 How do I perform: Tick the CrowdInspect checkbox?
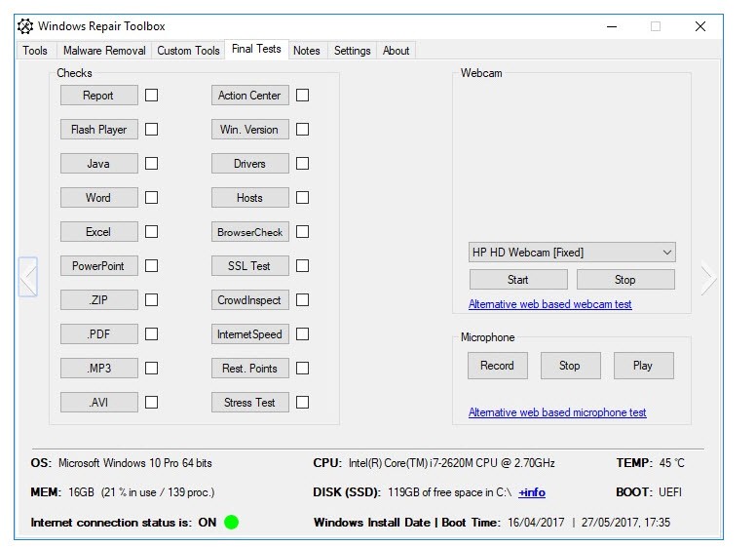pyautogui.click(x=302, y=300)
